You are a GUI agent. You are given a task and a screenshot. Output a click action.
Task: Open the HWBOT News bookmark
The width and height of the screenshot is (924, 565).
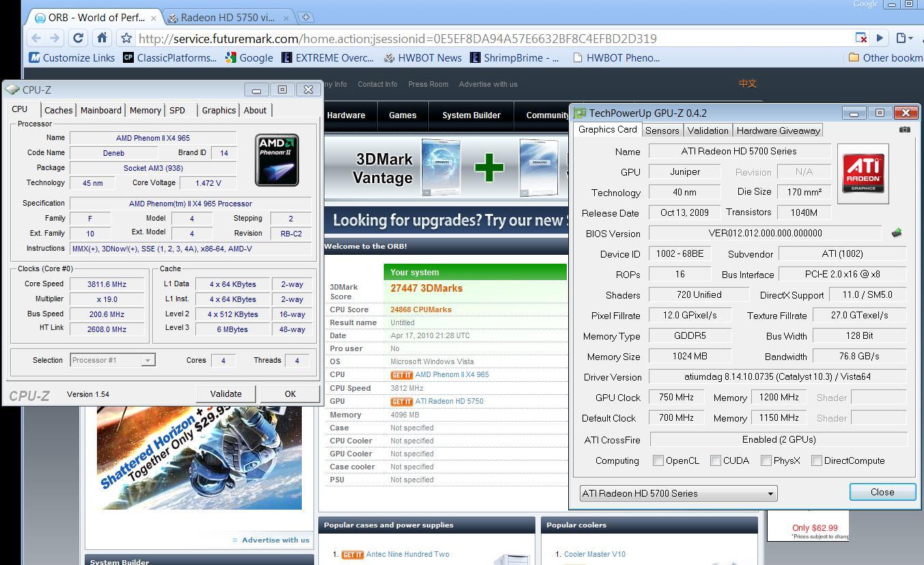[423, 58]
